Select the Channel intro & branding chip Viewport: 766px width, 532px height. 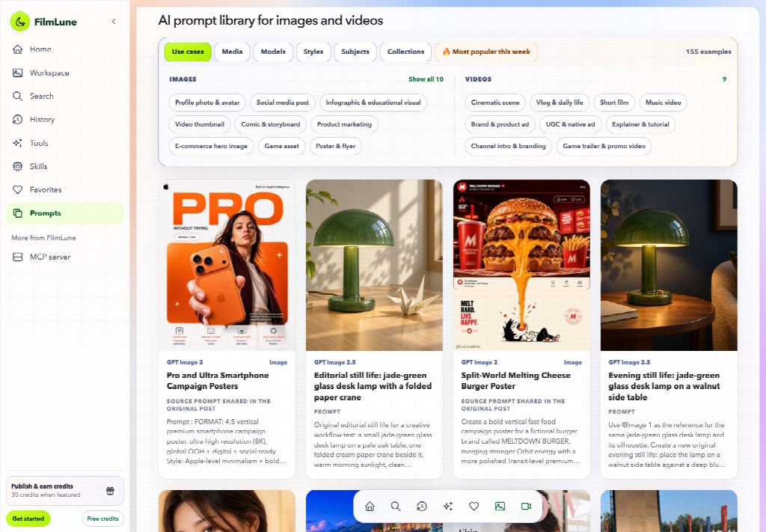508,146
